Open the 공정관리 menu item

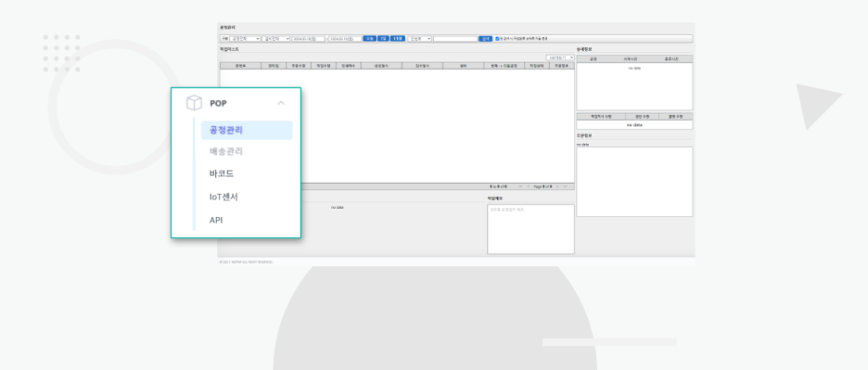pyautogui.click(x=247, y=130)
